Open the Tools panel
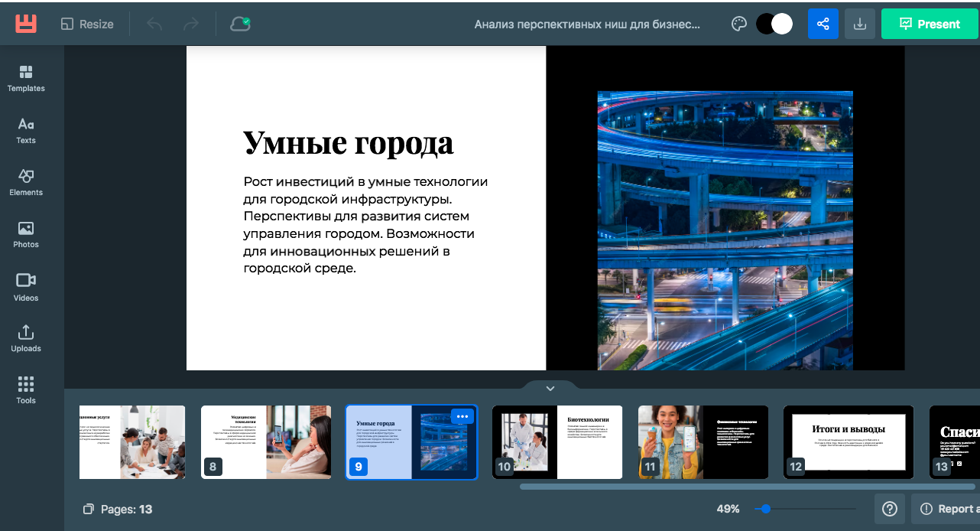The height and width of the screenshot is (531, 980). point(25,389)
